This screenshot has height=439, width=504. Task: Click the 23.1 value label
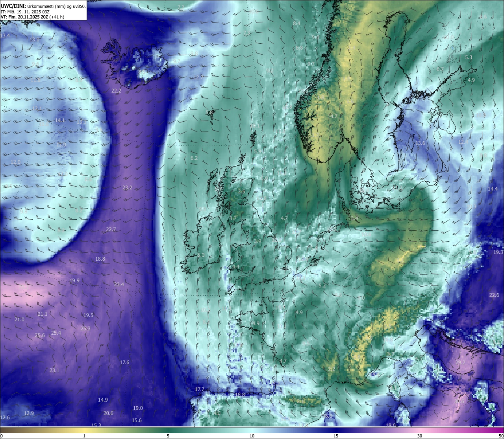pyautogui.click(x=54, y=370)
